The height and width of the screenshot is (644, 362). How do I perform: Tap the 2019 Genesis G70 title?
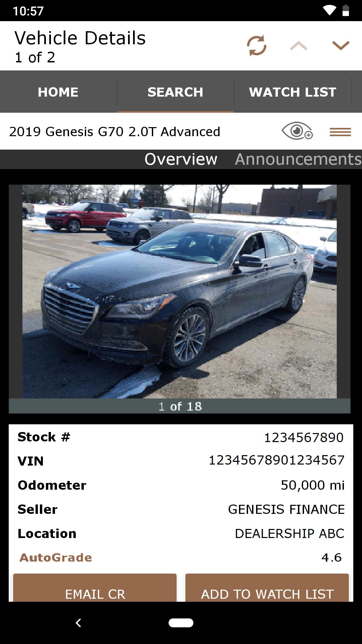[115, 131]
